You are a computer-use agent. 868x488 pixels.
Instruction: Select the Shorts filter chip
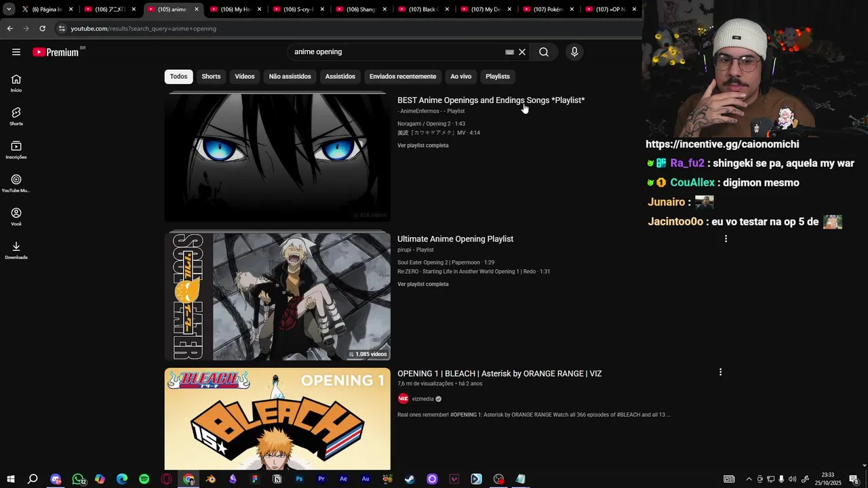[x=211, y=77]
